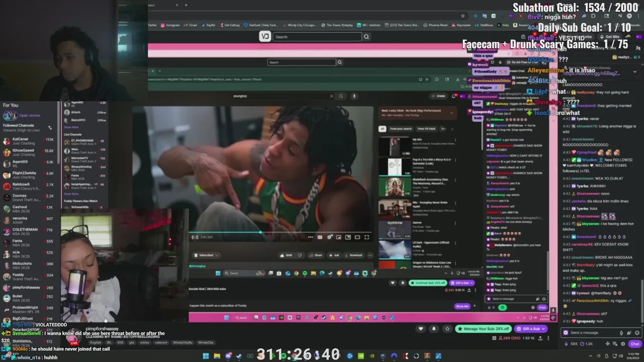The image size is (644, 362).
Task: Click the search button beside the top search field
Action: (366, 37)
